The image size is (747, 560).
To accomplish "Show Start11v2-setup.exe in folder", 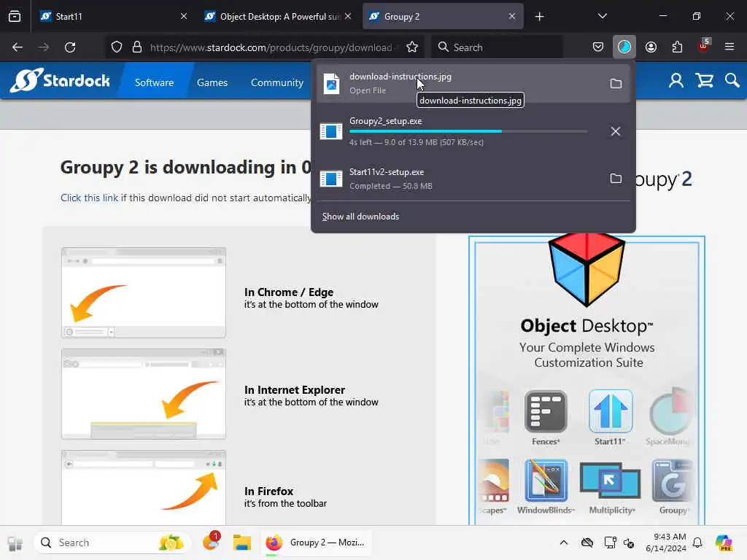I will (616, 179).
